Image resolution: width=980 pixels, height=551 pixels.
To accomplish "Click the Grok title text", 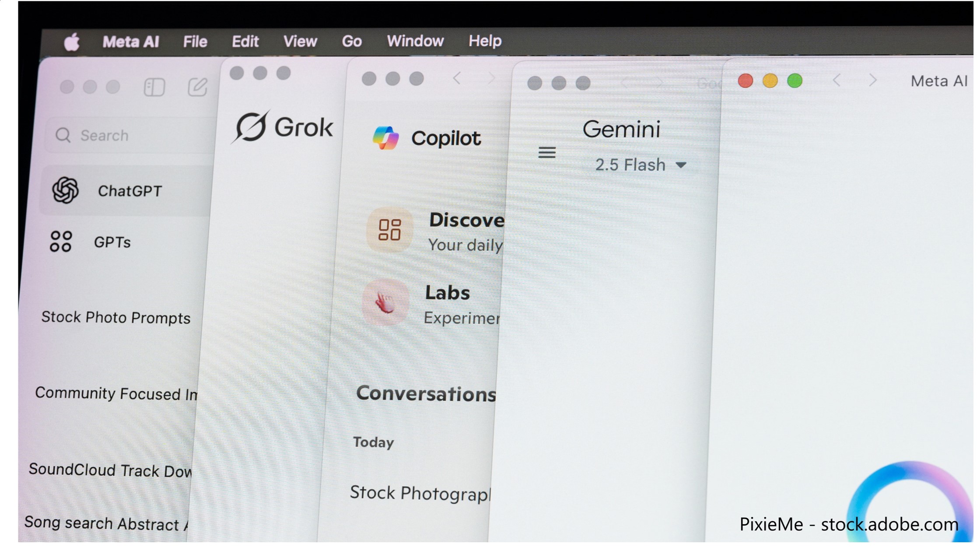I will (x=304, y=127).
